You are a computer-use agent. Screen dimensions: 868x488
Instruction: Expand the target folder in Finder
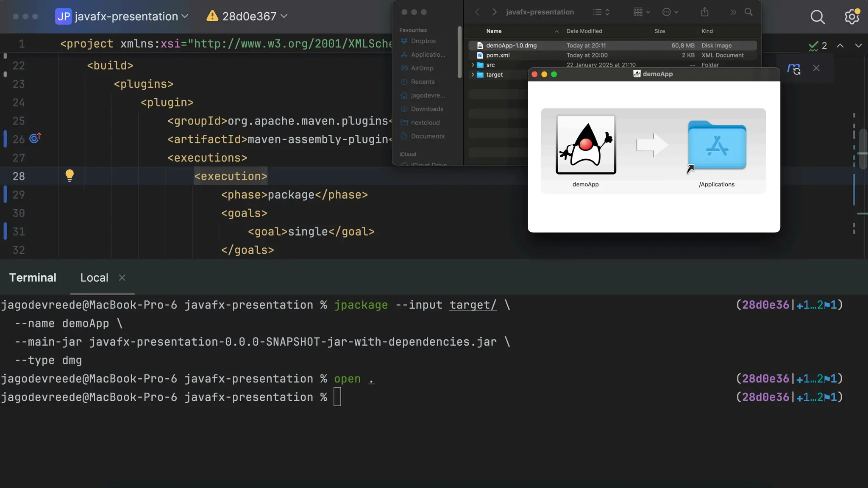coord(473,75)
